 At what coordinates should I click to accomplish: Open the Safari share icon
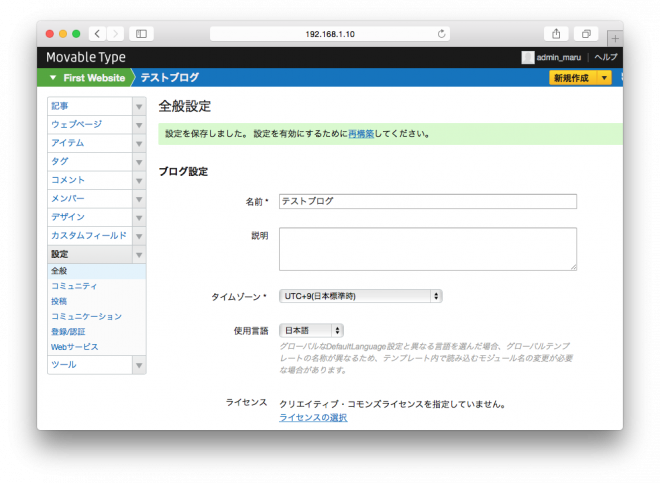click(x=556, y=33)
